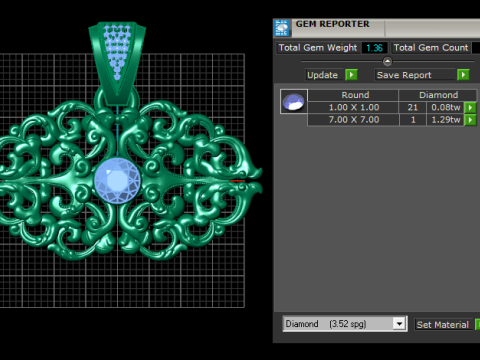Image resolution: width=480 pixels, height=360 pixels.
Task: Click the green arrow on the 0.08tw row
Action: point(470,107)
